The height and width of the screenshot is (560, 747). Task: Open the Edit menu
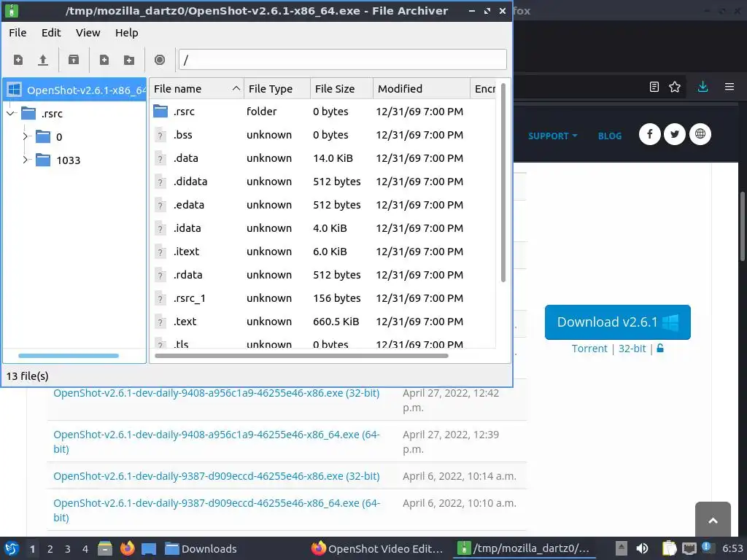tap(51, 32)
